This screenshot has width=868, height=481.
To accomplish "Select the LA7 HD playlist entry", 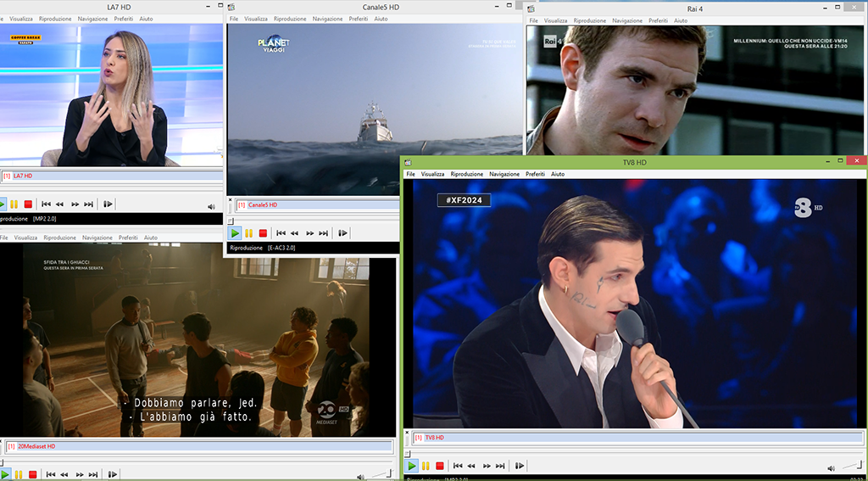I will pos(112,176).
